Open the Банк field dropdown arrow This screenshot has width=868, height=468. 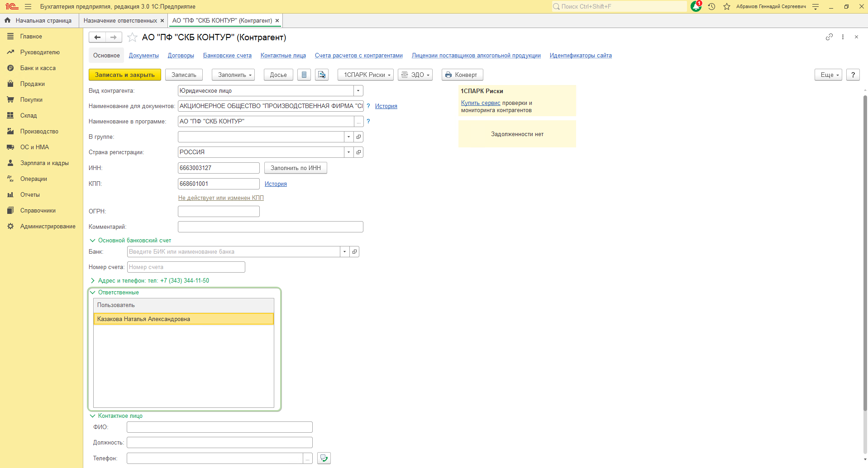345,252
